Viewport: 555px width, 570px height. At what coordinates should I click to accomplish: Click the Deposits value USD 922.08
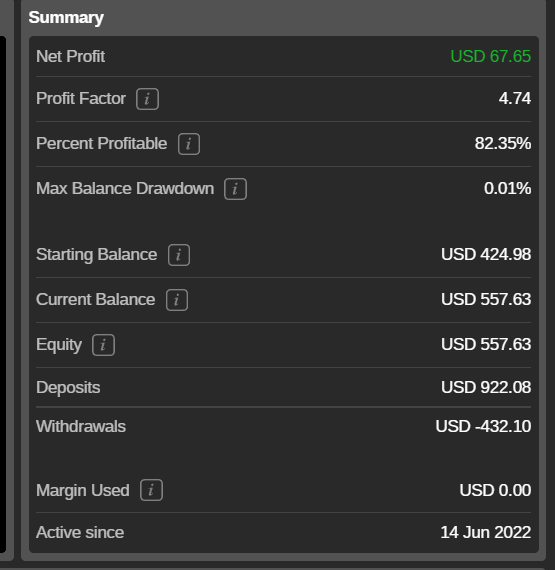pos(486,387)
